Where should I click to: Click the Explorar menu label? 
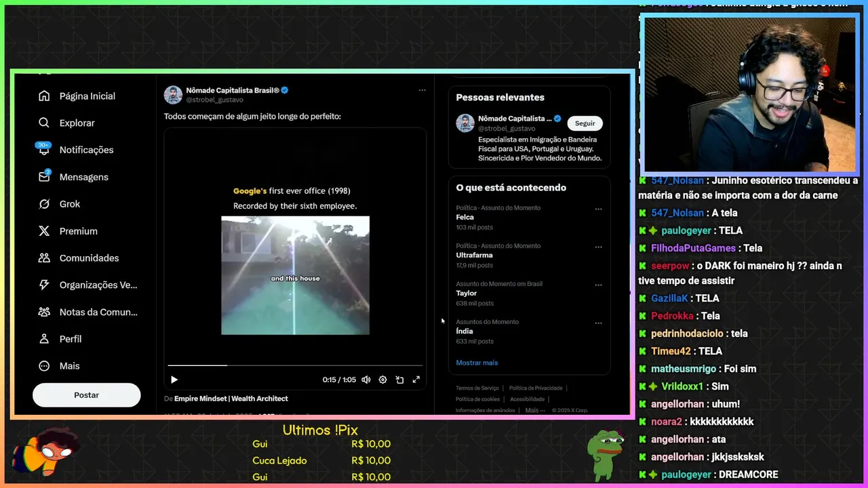tap(77, 123)
